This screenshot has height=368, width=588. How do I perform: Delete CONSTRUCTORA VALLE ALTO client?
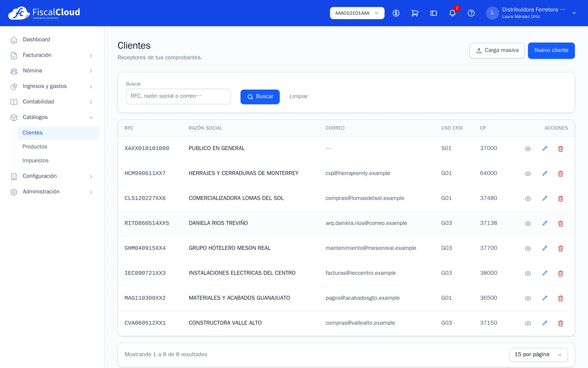561,323
